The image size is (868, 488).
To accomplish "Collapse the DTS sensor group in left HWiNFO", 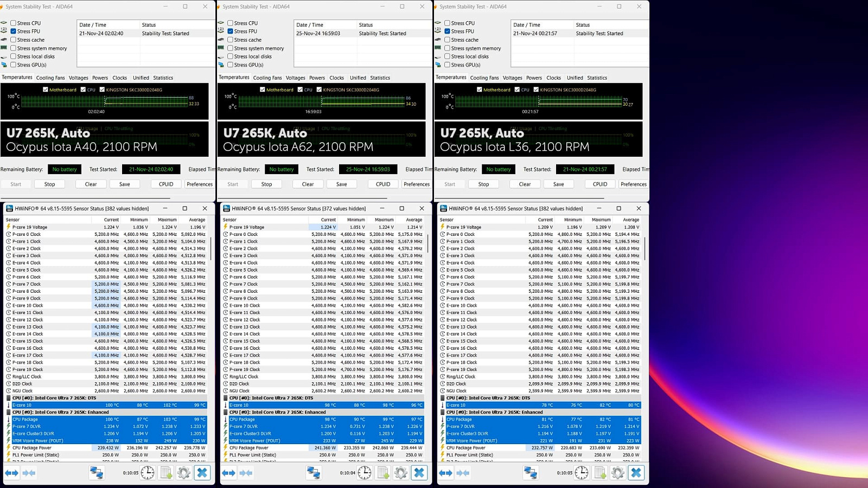I will [x=9, y=398].
